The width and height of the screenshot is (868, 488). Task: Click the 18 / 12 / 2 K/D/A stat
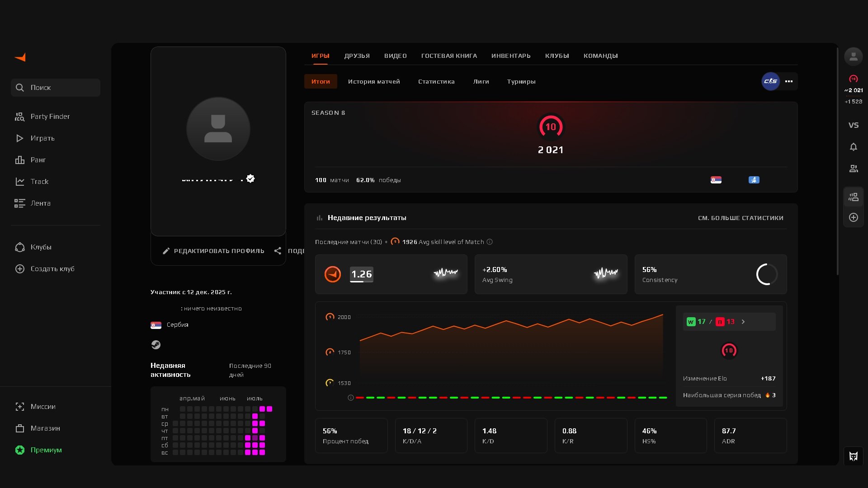point(431,436)
